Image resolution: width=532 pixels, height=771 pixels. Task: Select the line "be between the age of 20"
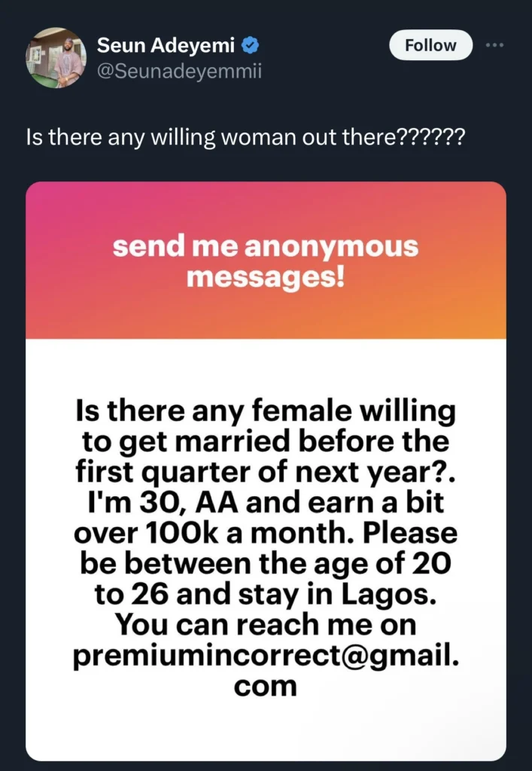point(266,564)
